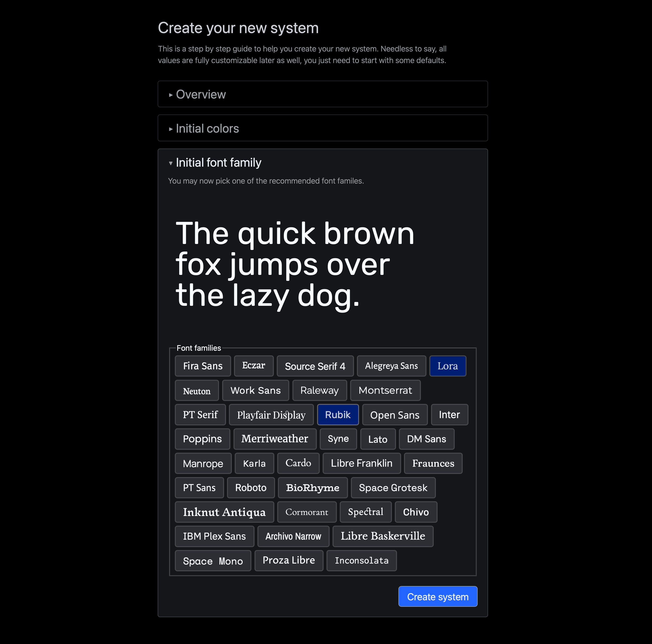The image size is (652, 644).
Task: Pick the Inconsolata font option
Action: coord(361,560)
